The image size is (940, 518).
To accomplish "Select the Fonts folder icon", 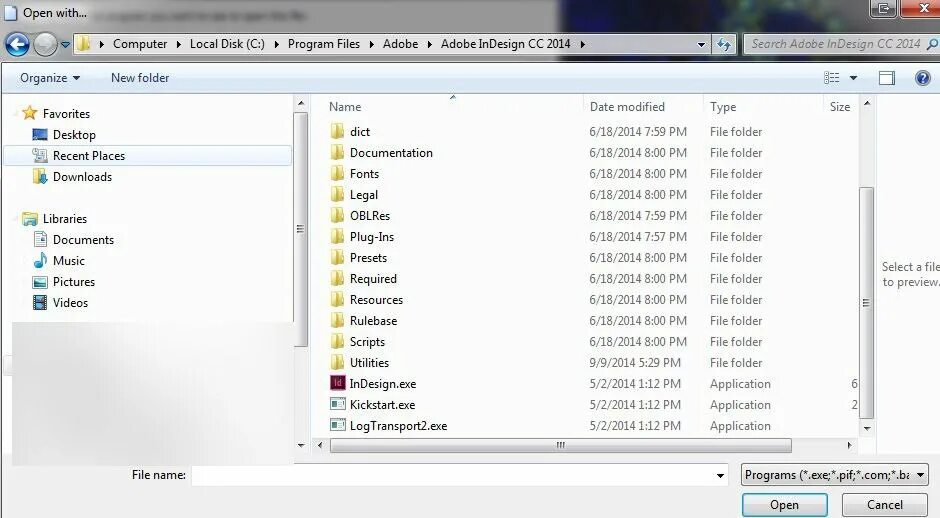I will pyautogui.click(x=338, y=173).
